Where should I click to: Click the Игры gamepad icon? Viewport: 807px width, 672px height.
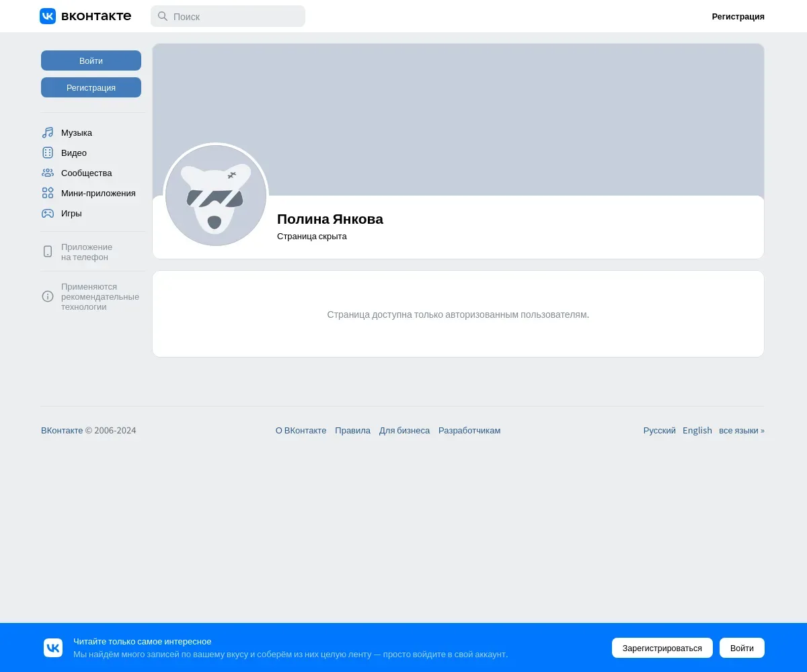[x=48, y=214]
